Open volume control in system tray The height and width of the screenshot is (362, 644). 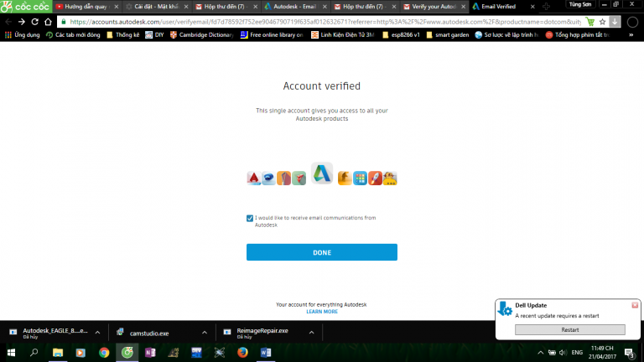click(563, 353)
